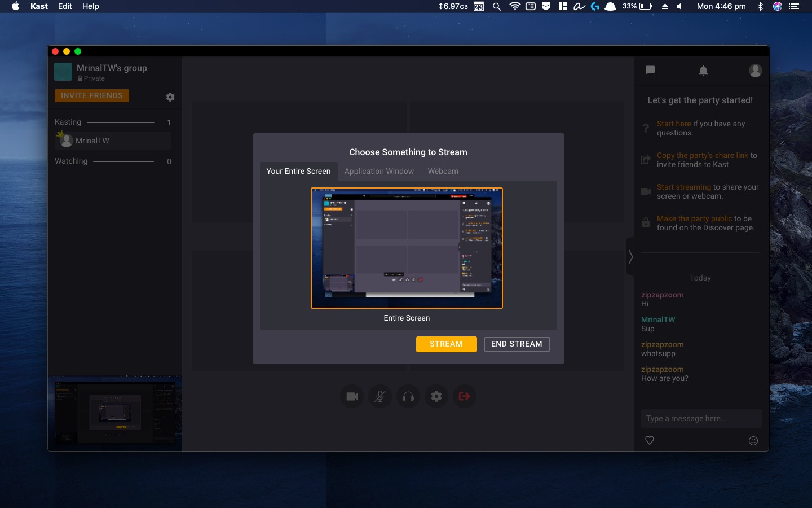
Task: Switch to Application Window tab
Action: click(379, 171)
